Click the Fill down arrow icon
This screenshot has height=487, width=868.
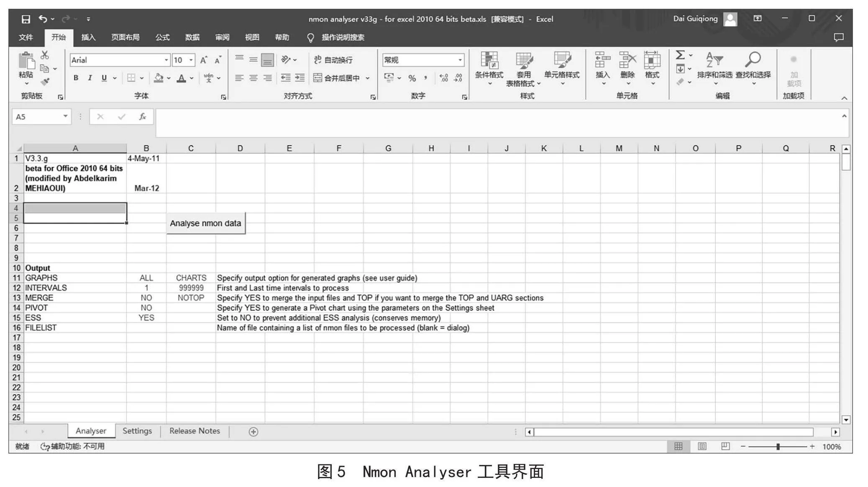point(680,69)
